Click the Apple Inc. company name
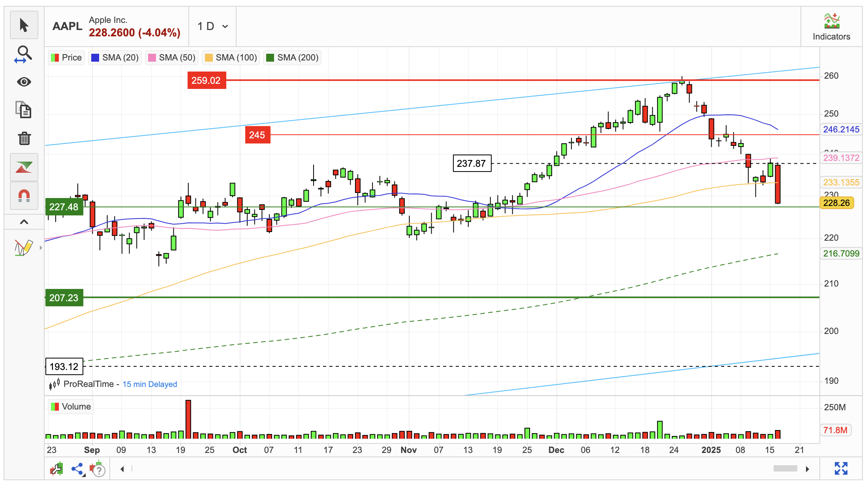 click(x=108, y=20)
